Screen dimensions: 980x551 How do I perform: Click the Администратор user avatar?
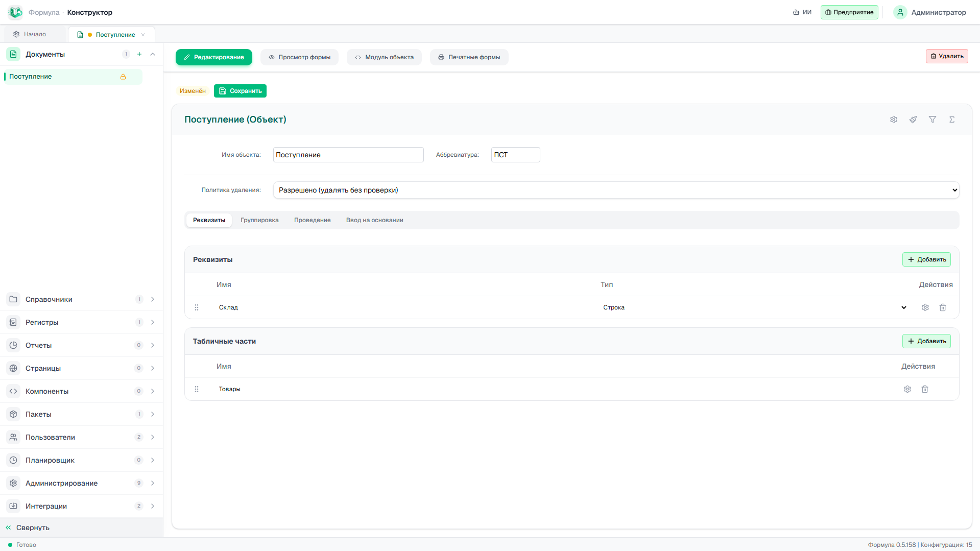tap(900, 12)
